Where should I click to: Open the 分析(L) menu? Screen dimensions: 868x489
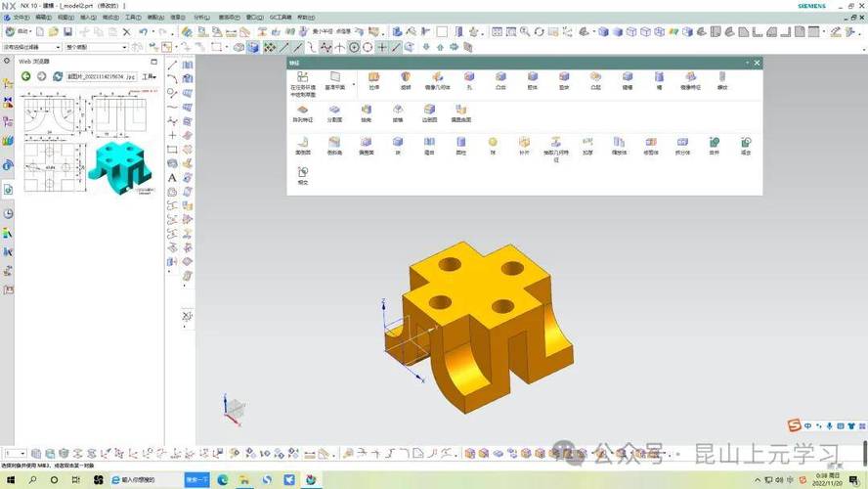tap(201, 18)
